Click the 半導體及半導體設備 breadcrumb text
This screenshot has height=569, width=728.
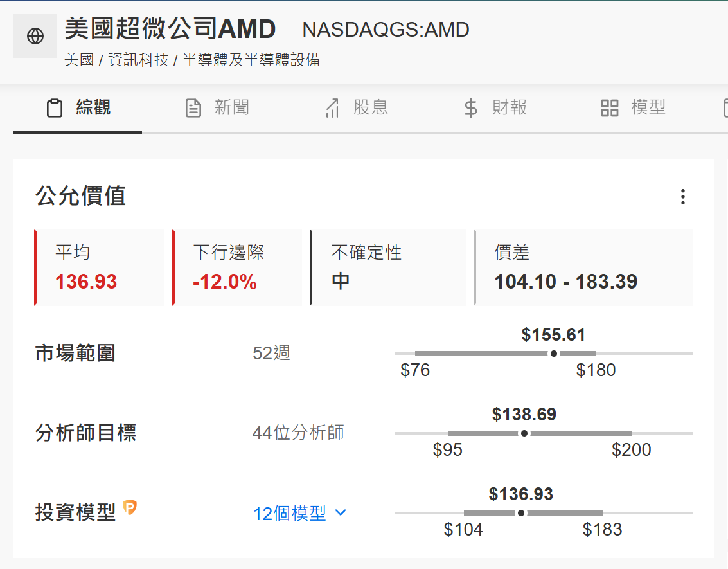251,60
